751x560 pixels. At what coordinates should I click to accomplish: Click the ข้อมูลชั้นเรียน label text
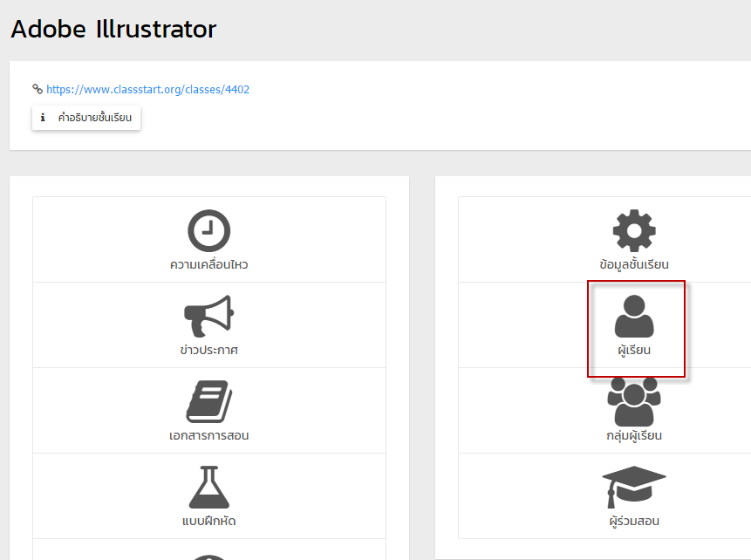[x=634, y=265]
